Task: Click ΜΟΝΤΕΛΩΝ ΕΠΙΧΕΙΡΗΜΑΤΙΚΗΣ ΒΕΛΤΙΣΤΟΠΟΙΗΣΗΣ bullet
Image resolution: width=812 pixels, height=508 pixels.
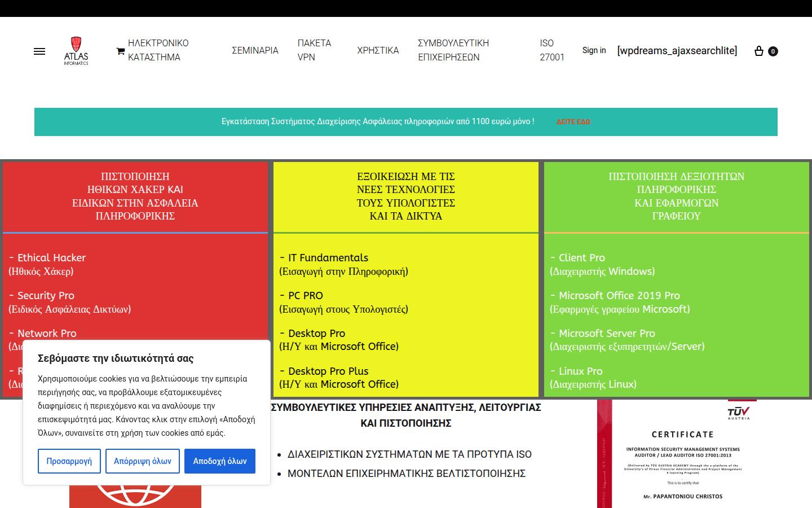Action: click(x=407, y=474)
